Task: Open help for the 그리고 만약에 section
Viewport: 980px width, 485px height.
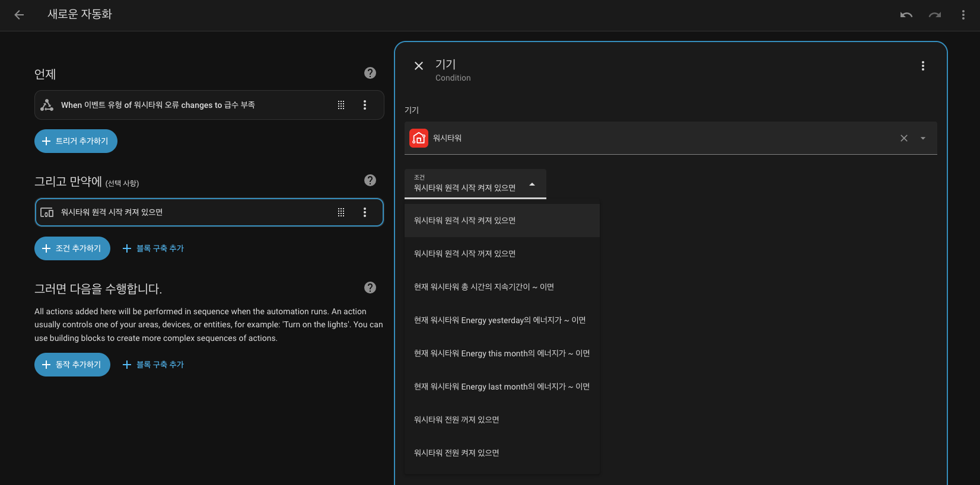Action: point(370,180)
